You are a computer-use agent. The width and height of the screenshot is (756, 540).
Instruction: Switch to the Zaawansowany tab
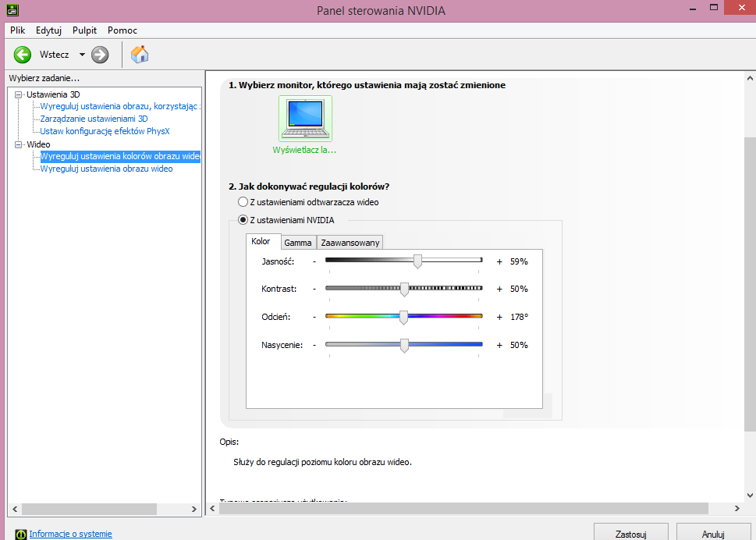pyautogui.click(x=350, y=243)
